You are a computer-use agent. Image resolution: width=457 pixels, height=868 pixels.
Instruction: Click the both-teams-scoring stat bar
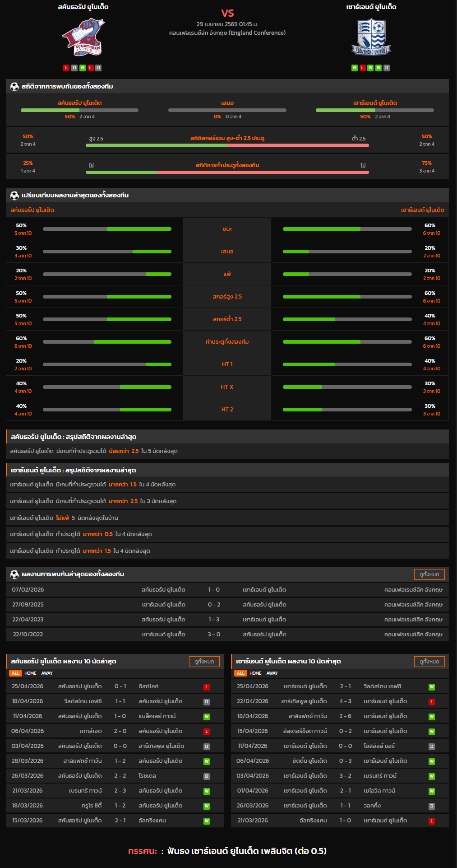[227, 172]
